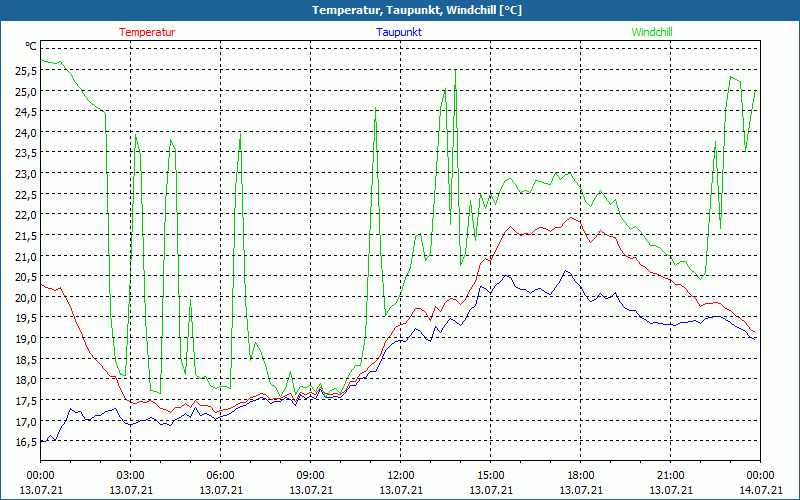Click the 00:00 start time label
Image resolution: width=800 pixels, height=500 pixels.
(x=40, y=475)
